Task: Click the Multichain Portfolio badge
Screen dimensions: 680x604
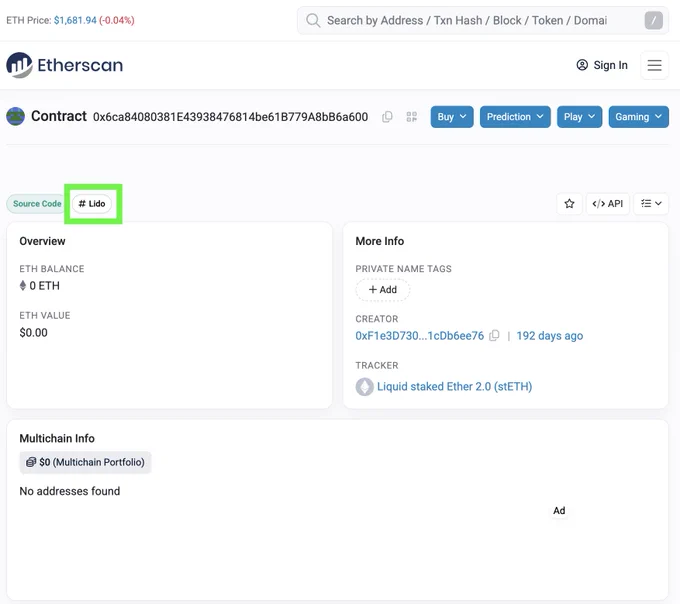Action: click(85, 462)
